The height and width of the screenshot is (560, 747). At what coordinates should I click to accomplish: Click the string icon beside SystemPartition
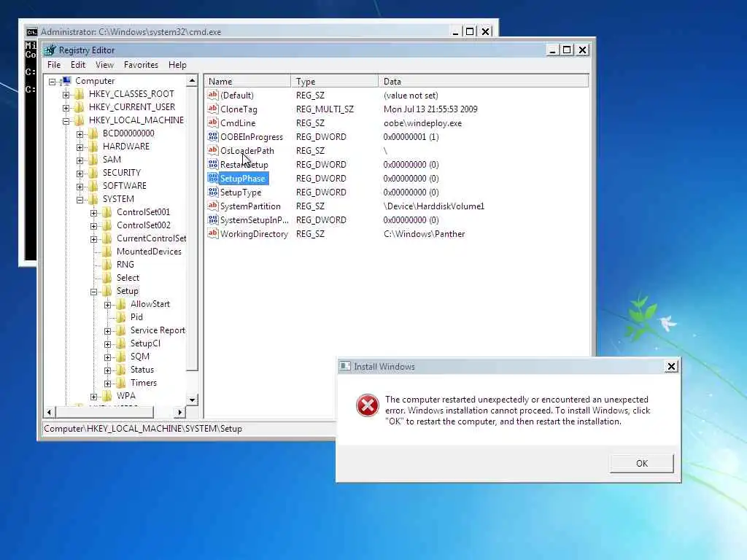[x=212, y=206]
